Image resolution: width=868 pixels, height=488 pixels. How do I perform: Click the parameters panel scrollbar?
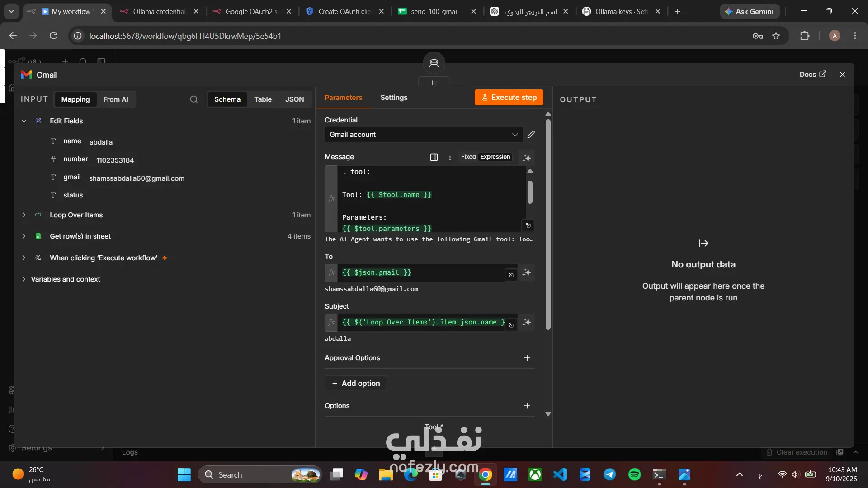point(548,224)
